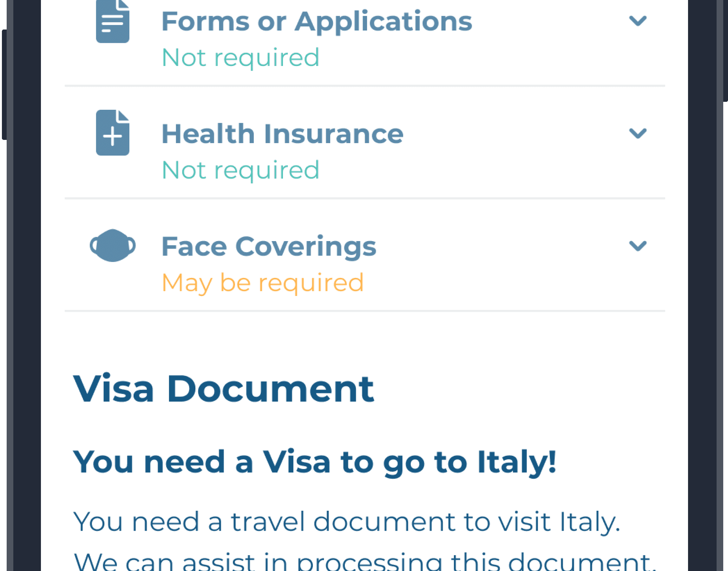Click "Not required" under Forms or Applications
728x571 pixels.
click(x=240, y=57)
